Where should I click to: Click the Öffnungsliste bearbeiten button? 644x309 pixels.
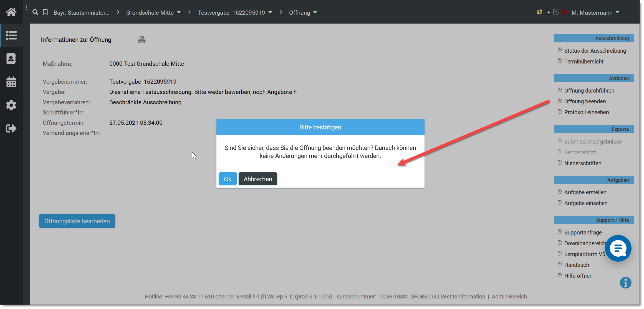[x=77, y=221]
